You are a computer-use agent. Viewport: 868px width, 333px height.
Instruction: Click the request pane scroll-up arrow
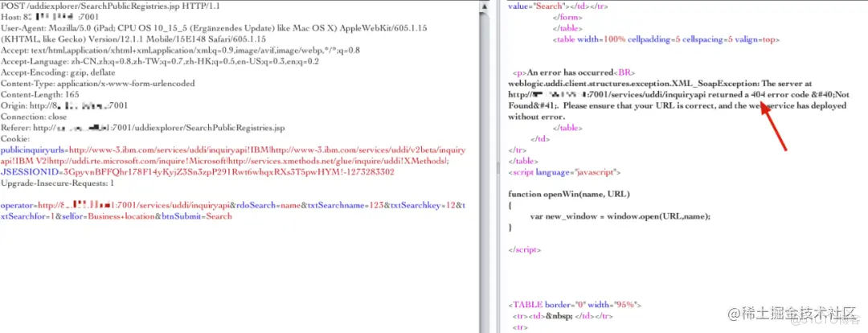pos(485,6)
